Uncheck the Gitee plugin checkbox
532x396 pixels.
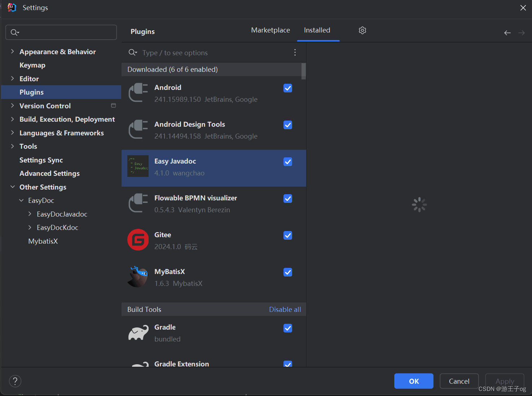pos(288,235)
